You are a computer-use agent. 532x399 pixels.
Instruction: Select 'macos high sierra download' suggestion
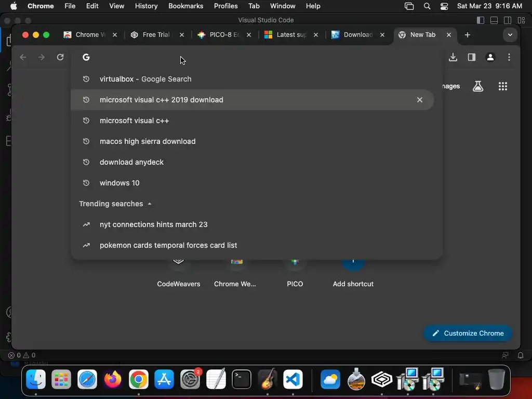pos(252,141)
